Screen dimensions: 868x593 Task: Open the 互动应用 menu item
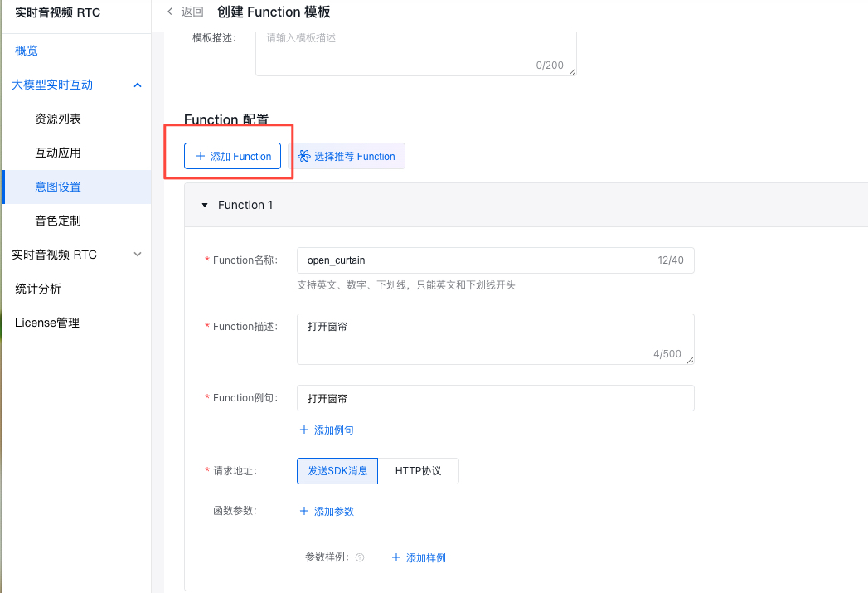pos(58,153)
